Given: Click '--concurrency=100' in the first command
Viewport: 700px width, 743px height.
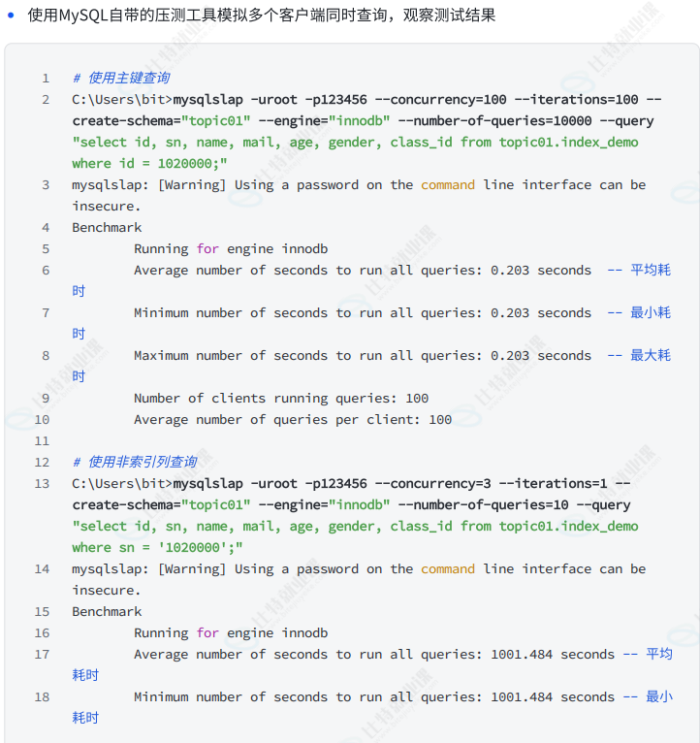Looking at the screenshot, I should point(440,100).
